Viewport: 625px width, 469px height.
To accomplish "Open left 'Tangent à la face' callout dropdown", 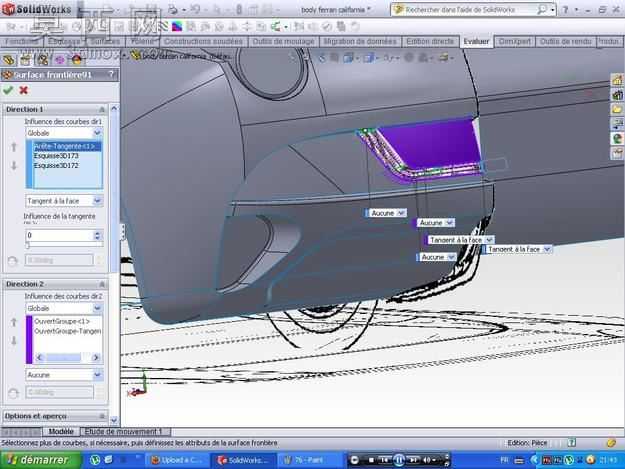I will (489, 240).
